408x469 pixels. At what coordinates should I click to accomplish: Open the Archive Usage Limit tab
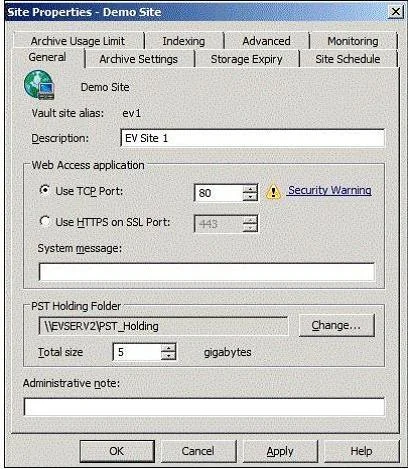click(x=78, y=41)
